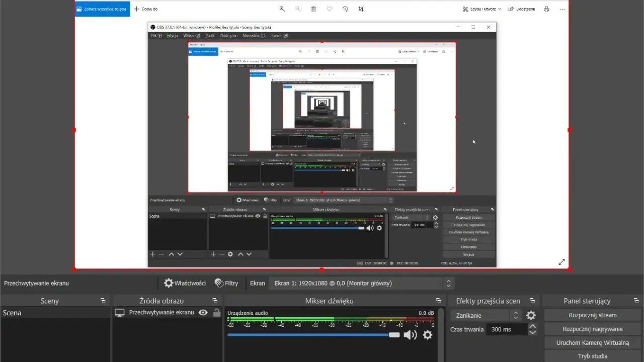Toggle eye visibility of source in bottom OBS
Image resolution: width=644 pixels, height=362 pixels.
[203, 312]
